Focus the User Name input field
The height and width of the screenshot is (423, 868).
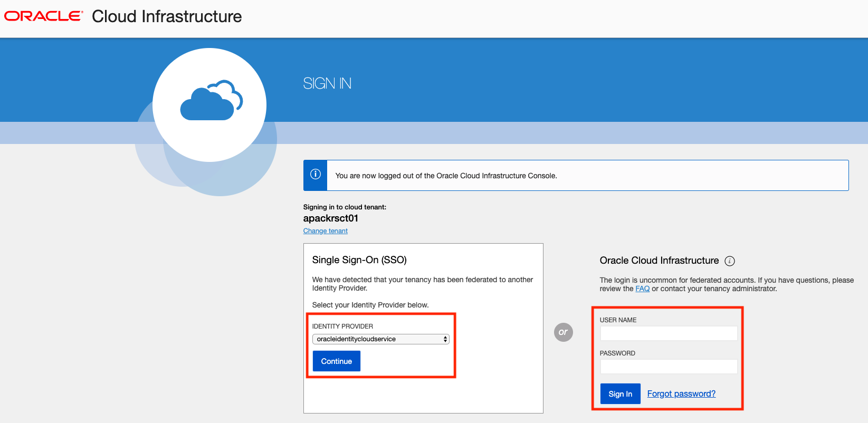click(669, 333)
